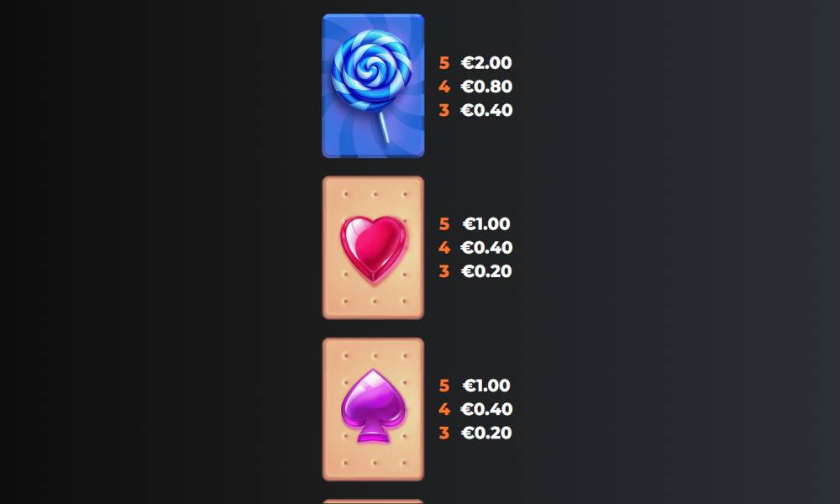This screenshot has width=840, height=504.
Task: Click orange number 4 beside the lollipop
Action: coord(444,87)
